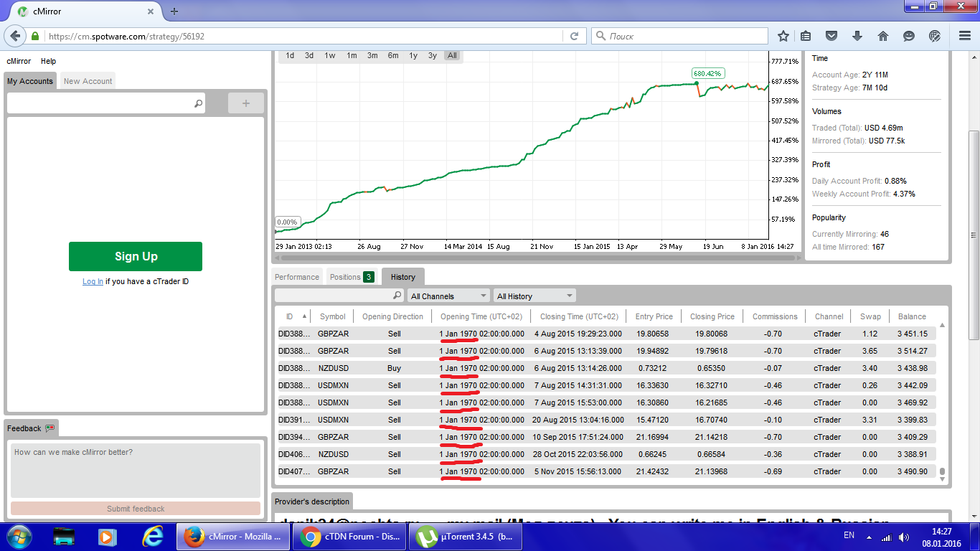The image size is (980, 551).
Task: Sort by Balance column header
Action: tap(912, 316)
